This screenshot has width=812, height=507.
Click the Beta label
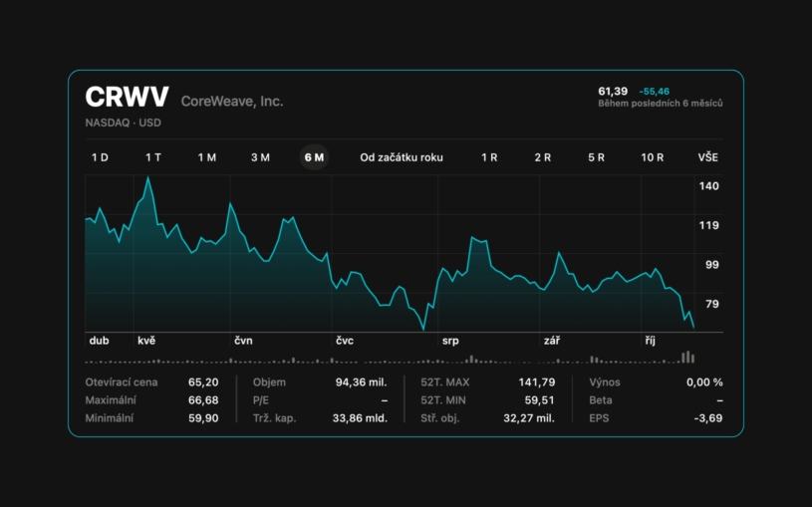point(600,400)
